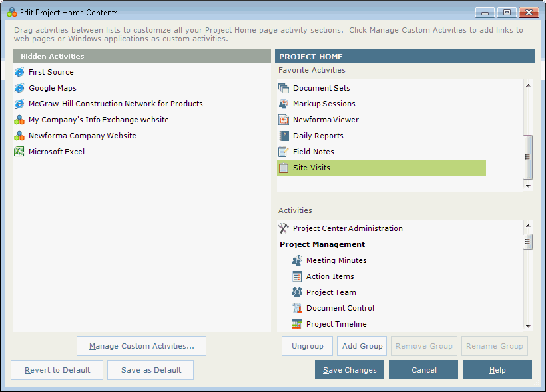Click the Daily Reports notebook icon

[x=284, y=136]
